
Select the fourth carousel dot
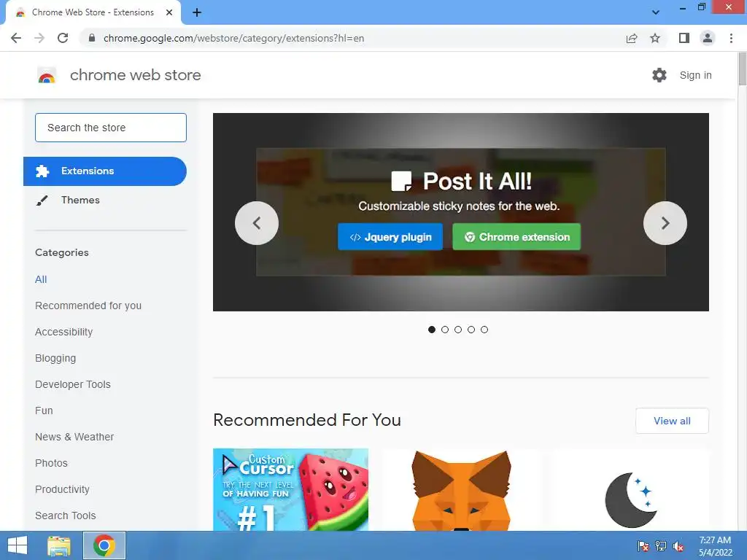(471, 330)
